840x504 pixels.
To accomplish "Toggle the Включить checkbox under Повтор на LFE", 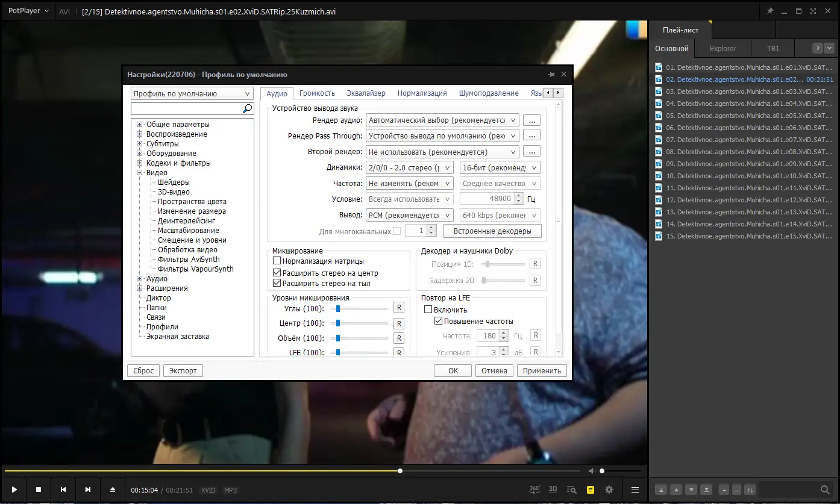I will [x=428, y=310].
